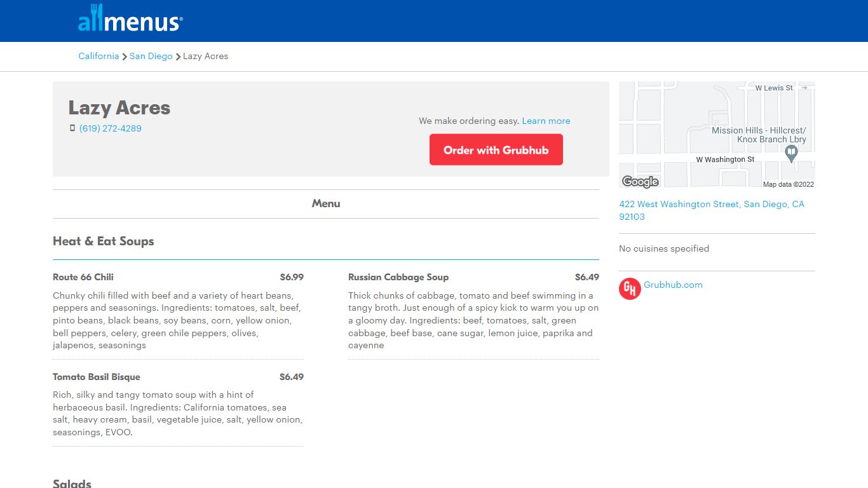The height and width of the screenshot is (488, 868).
Task: Click the Learn more link
Action: [546, 121]
